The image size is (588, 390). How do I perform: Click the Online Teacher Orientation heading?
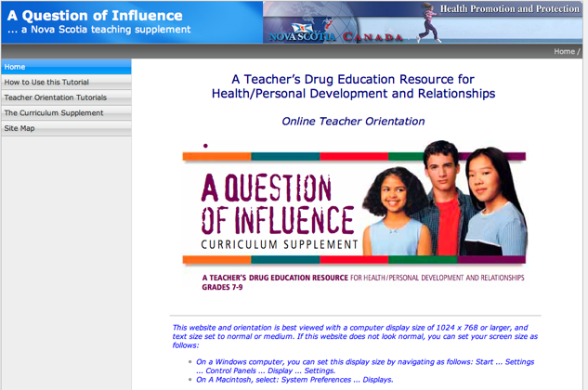[353, 122]
